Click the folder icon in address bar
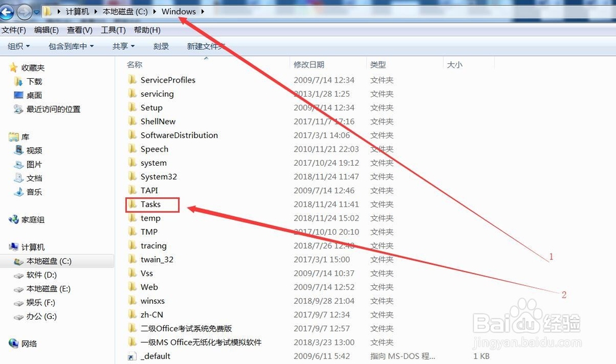 pyautogui.click(x=47, y=11)
